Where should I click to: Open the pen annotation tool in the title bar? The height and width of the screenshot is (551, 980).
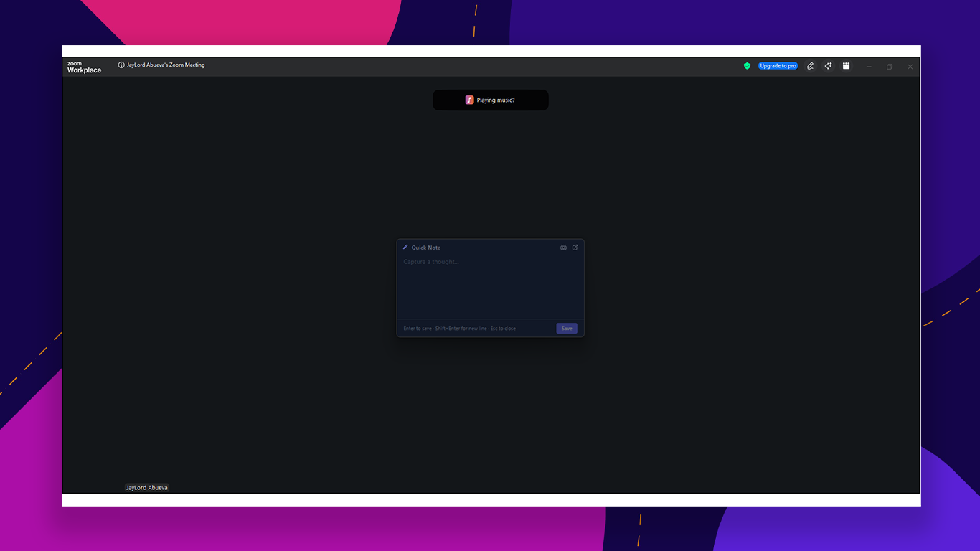[811, 66]
